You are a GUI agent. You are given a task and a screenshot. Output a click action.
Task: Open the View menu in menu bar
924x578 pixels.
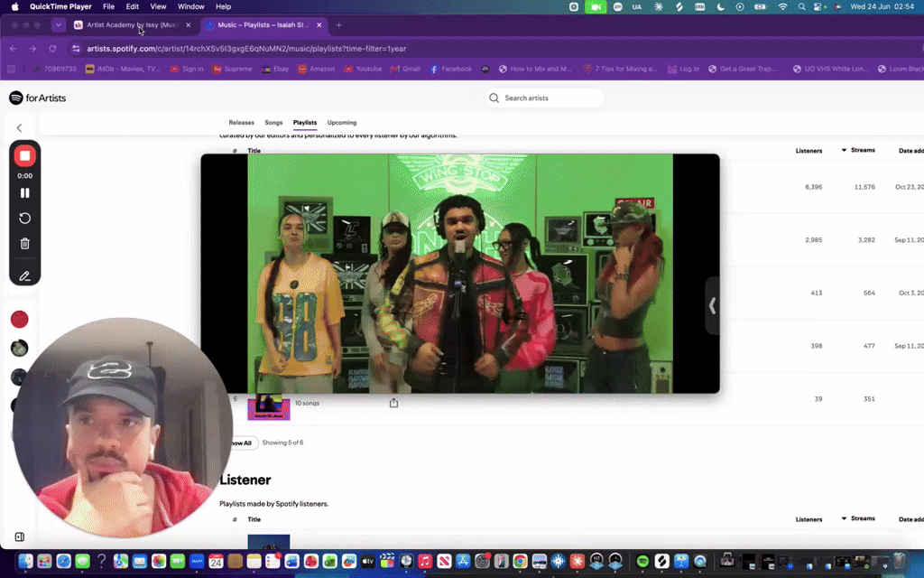pyautogui.click(x=158, y=6)
